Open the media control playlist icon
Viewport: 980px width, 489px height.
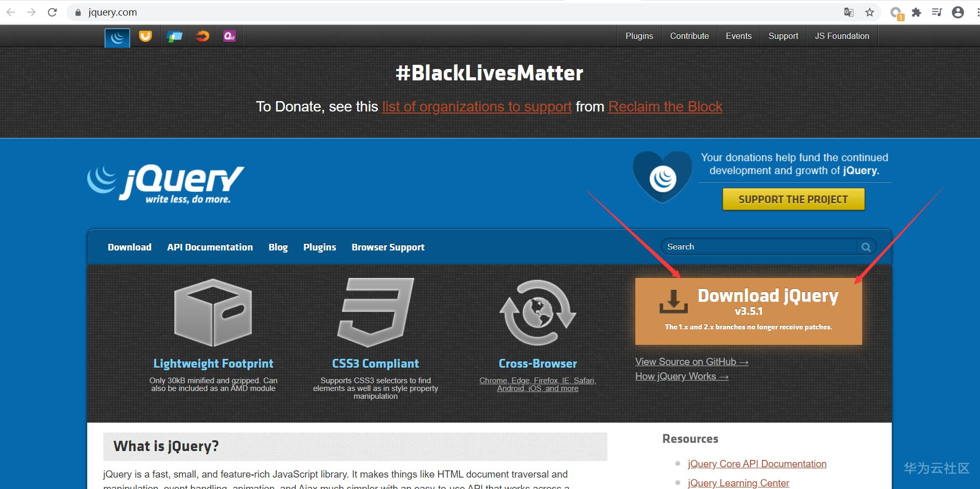coord(937,12)
